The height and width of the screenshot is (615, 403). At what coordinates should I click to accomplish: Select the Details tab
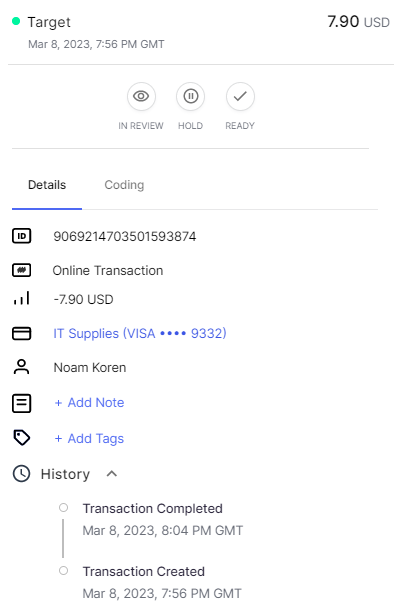pos(47,185)
